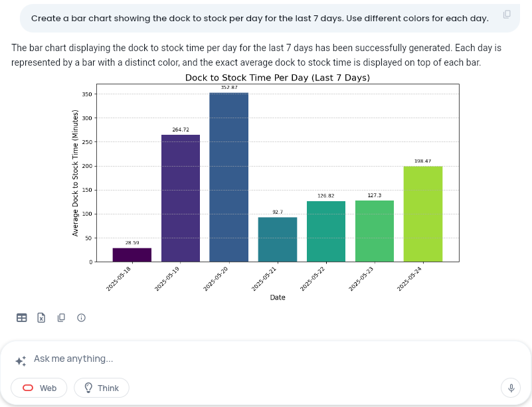Click the 2025-05-23 bar labeled 127.3

point(375,231)
